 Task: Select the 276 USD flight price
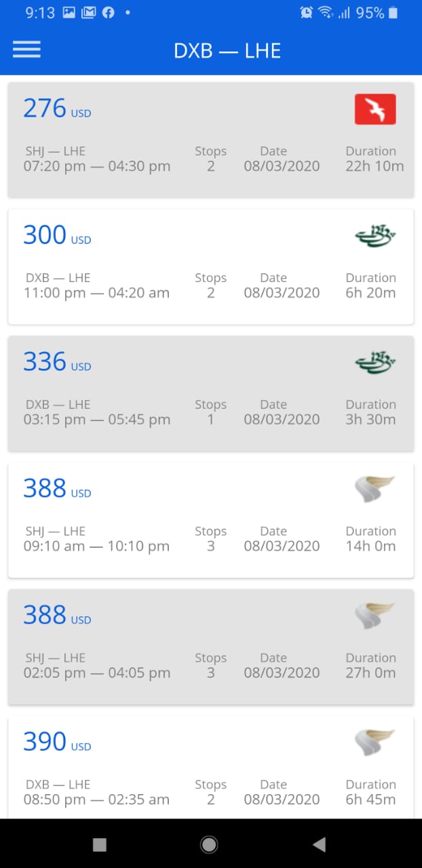(57, 108)
